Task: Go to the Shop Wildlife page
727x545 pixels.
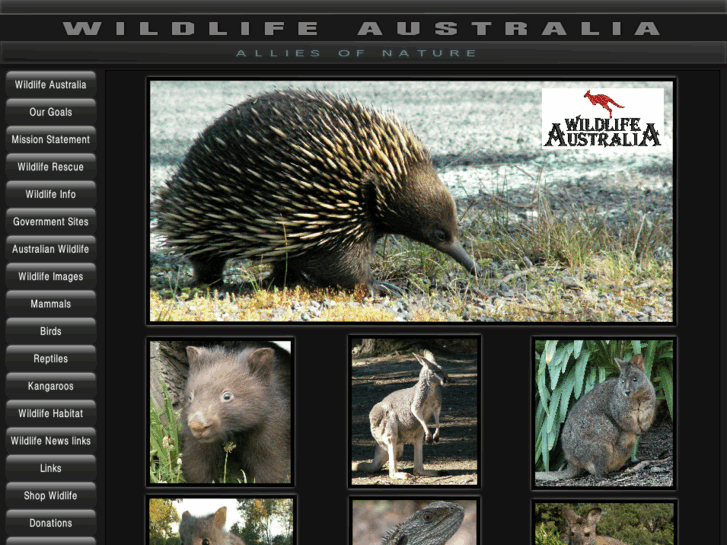Action: 51,495
